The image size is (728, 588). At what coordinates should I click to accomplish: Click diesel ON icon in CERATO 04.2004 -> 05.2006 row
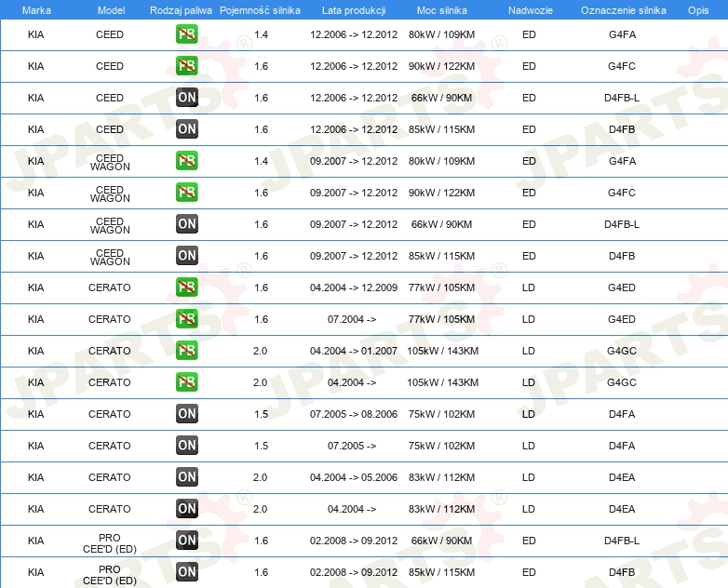point(186,476)
